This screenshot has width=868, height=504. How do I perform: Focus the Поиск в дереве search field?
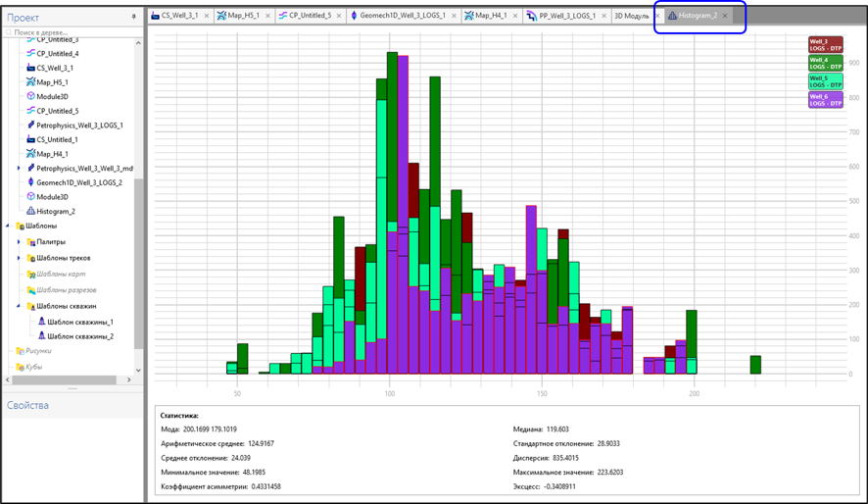pos(72,32)
